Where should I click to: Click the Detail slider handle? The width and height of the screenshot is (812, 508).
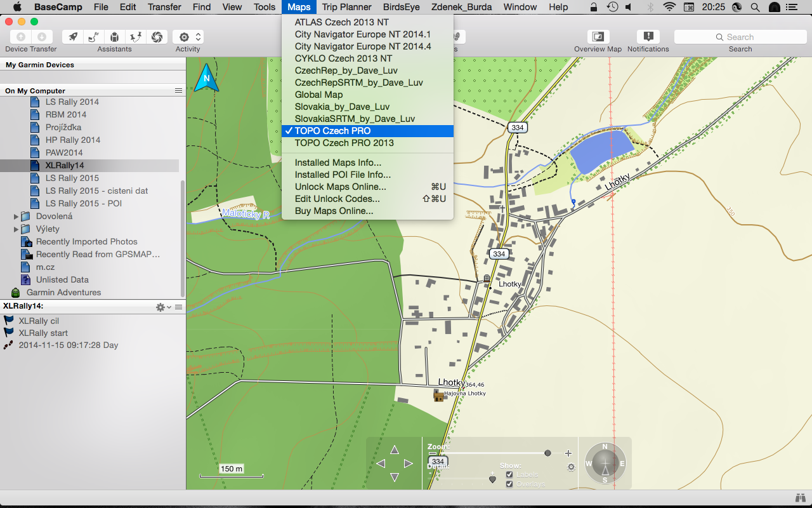pyautogui.click(x=492, y=479)
